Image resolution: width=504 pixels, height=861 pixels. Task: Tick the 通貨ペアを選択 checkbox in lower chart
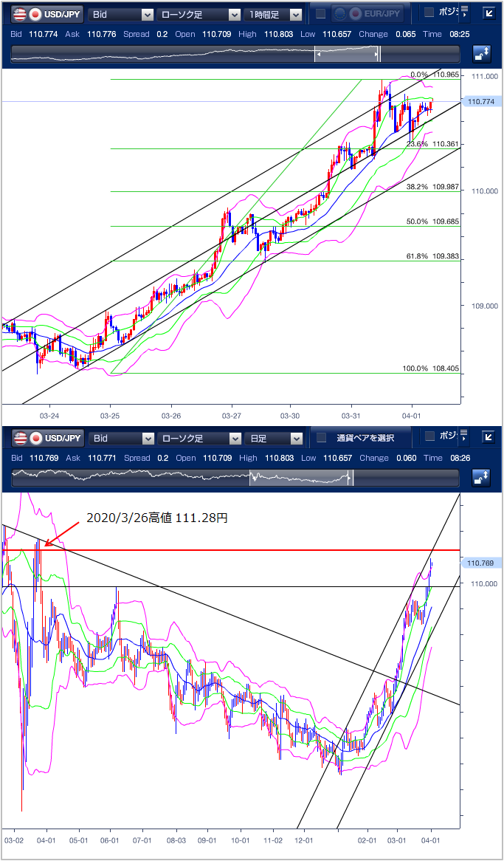pyautogui.click(x=321, y=439)
